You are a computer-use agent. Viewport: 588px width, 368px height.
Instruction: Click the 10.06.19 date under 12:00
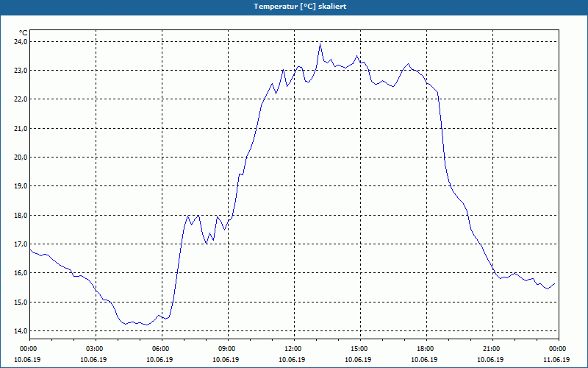click(x=292, y=360)
